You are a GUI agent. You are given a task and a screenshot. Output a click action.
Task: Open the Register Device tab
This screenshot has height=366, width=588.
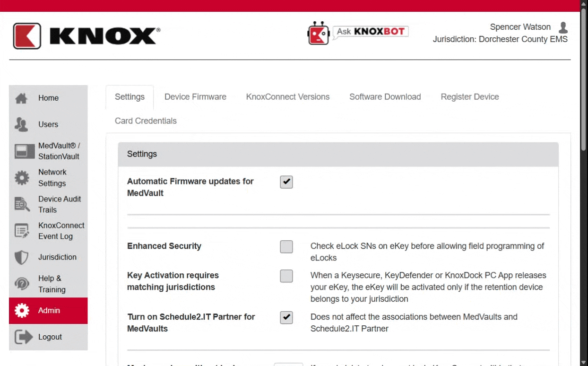[470, 97]
